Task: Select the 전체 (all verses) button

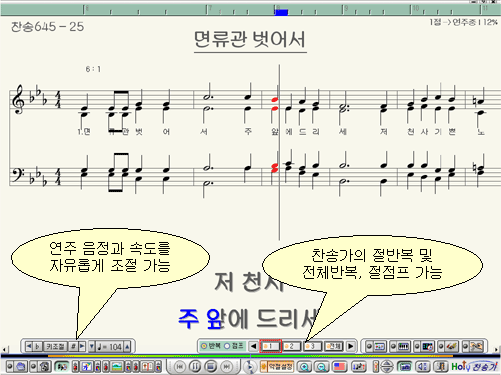Action: [x=334, y=346]
